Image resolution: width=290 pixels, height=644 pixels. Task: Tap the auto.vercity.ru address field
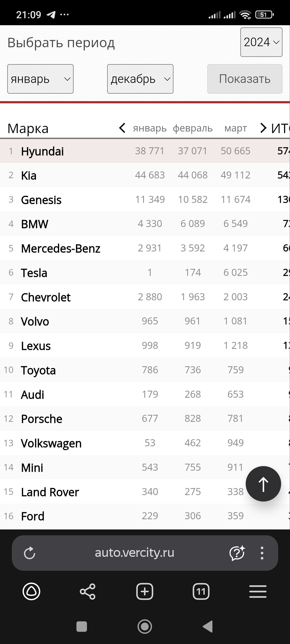coord(134,553)
